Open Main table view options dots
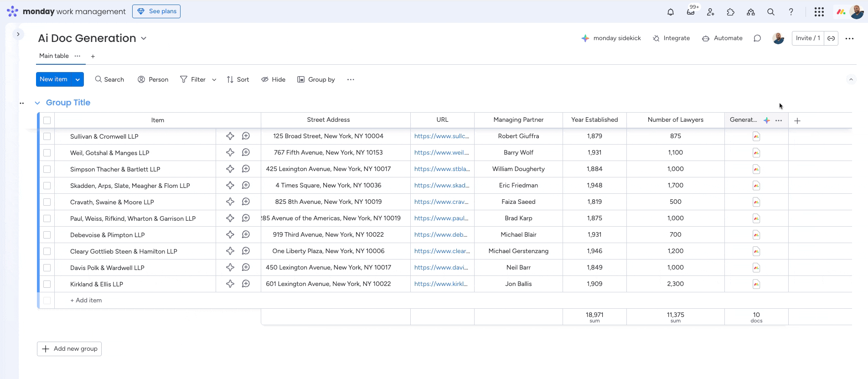Viewport: 868px width, 379px height. (x=77, y=56)
